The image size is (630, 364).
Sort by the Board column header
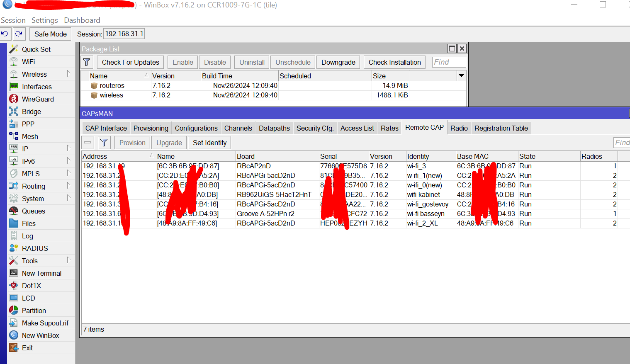point(277,156)
